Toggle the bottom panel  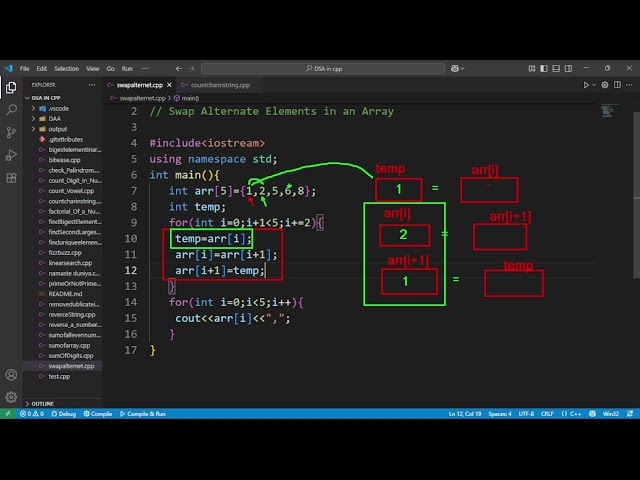click(556, 69)
